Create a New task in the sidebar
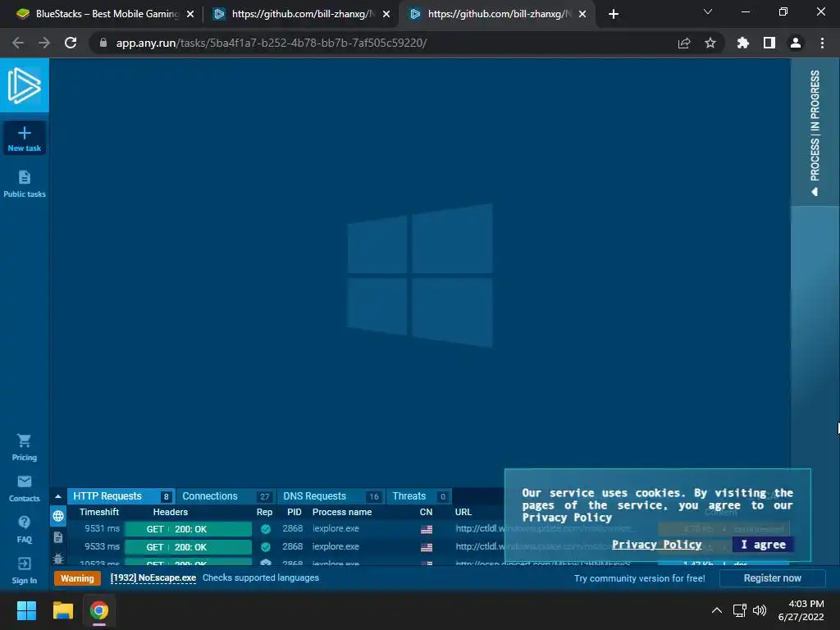840x630 pixels. tap(24, 138)
